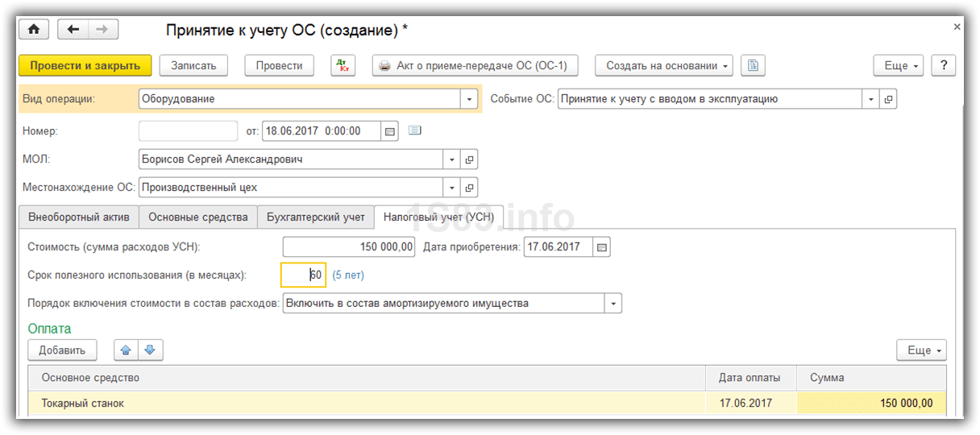This screenshot has width=980, height=435.
Task: Switch to Основные средства tab
Action: click(198, 217)
